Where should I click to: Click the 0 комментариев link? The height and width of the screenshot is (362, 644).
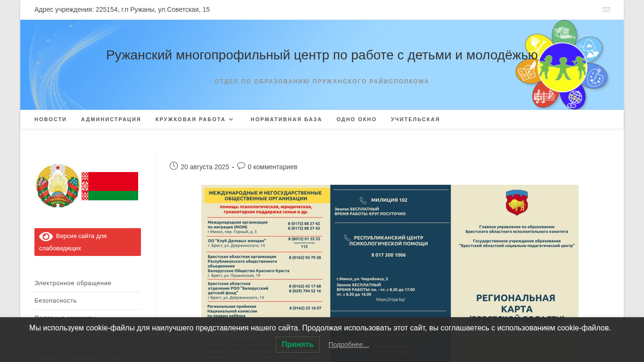tap(272, 167)
